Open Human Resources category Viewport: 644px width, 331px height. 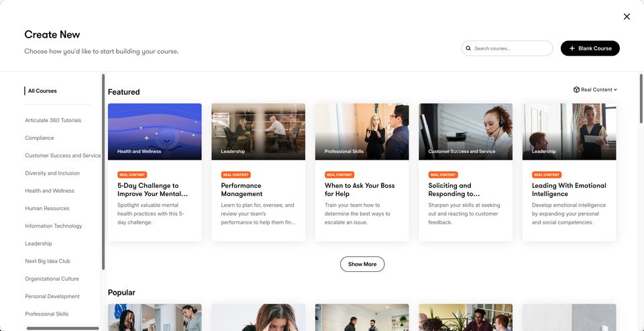pyautogui.click(x=47, y=208)
